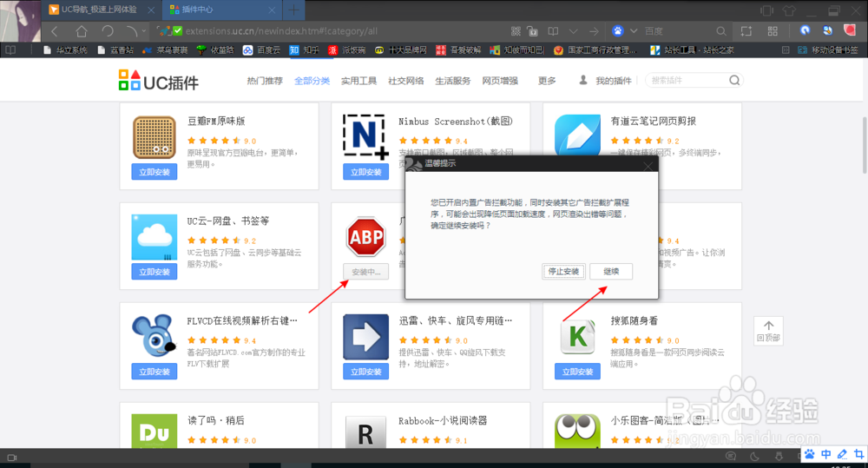Viewport: 868px width, 468px height.
Task: Open the download arrow icon in status bar
Action: 779,457
